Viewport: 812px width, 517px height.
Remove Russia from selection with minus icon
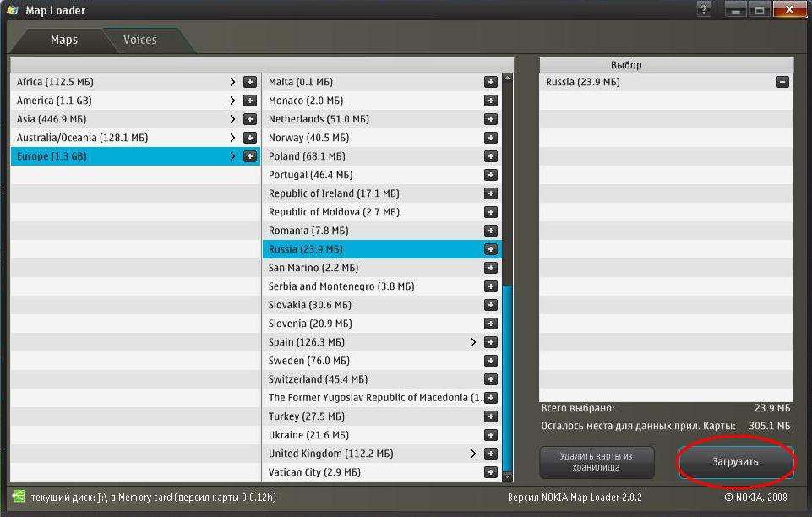(782, 82)
